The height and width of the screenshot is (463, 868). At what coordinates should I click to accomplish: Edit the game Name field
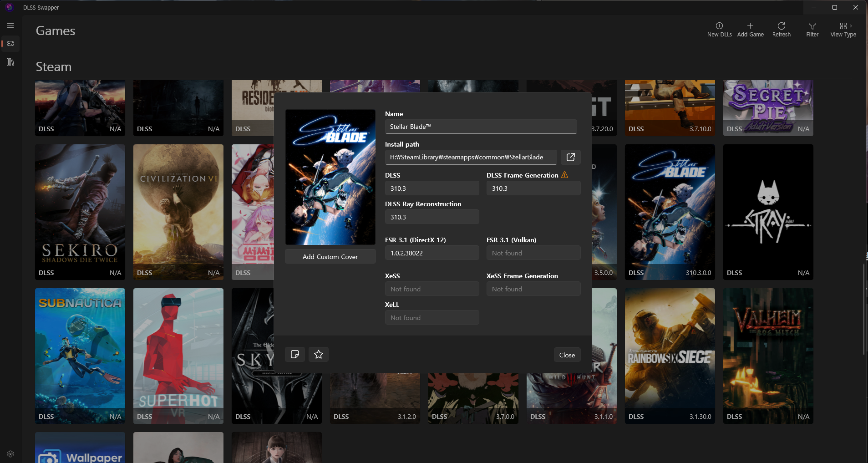point(481,127)
